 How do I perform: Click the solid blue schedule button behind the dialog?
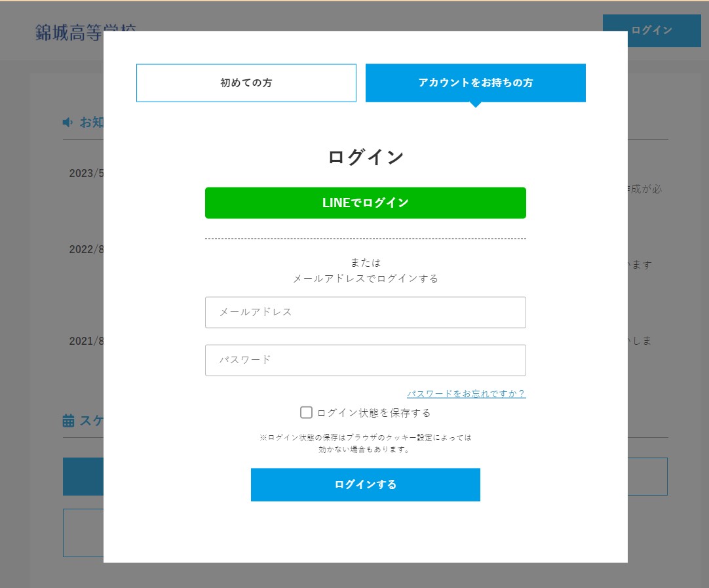click(x=83, y=477)
